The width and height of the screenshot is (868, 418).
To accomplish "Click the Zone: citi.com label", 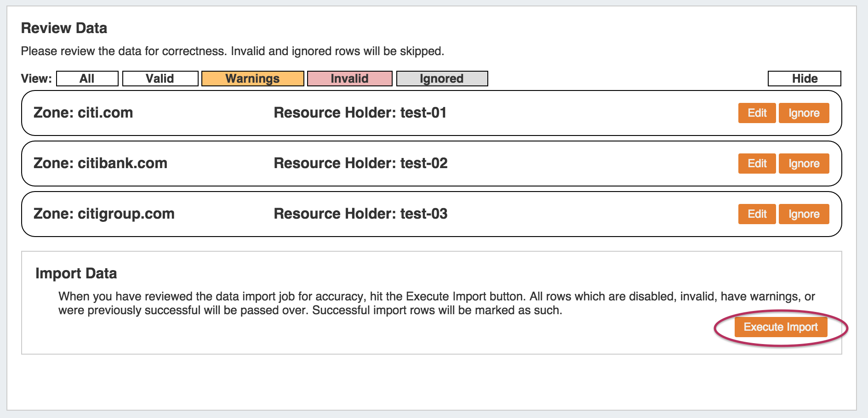I will point(83,113).
